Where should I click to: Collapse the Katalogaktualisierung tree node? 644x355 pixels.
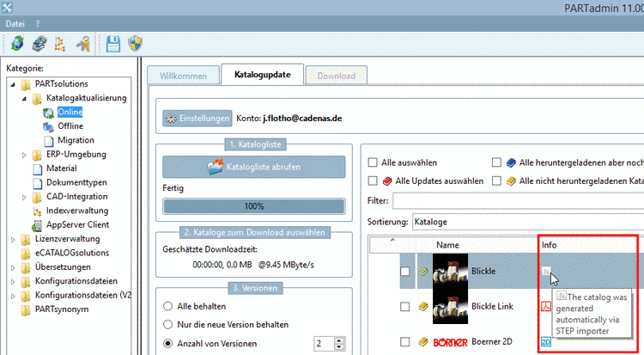(24, 98)
